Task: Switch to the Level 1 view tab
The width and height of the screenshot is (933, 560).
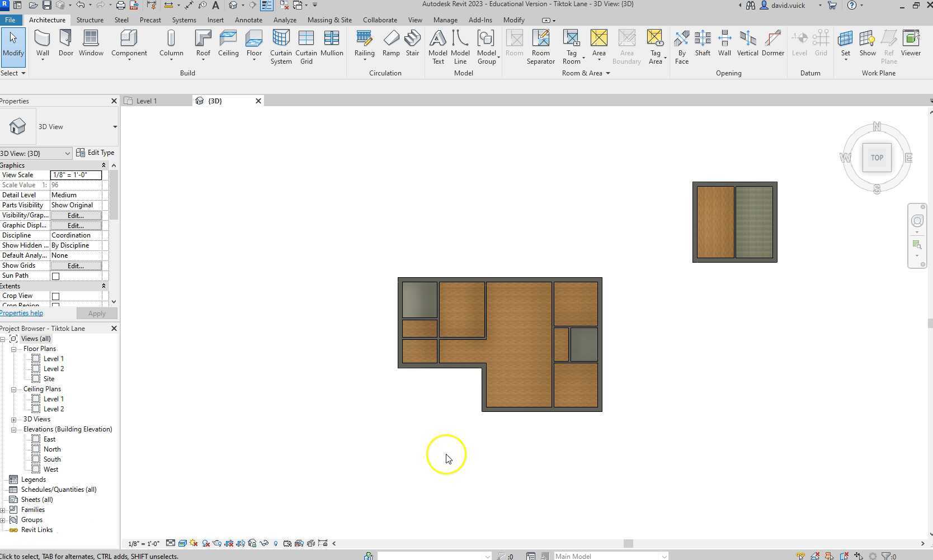Action: tap(147, 101)
